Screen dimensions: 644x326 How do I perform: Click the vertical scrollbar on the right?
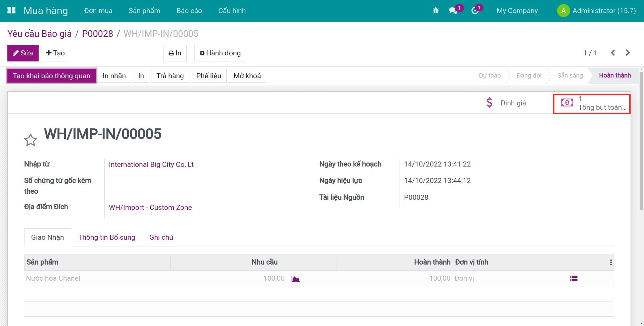click(641, 141)
